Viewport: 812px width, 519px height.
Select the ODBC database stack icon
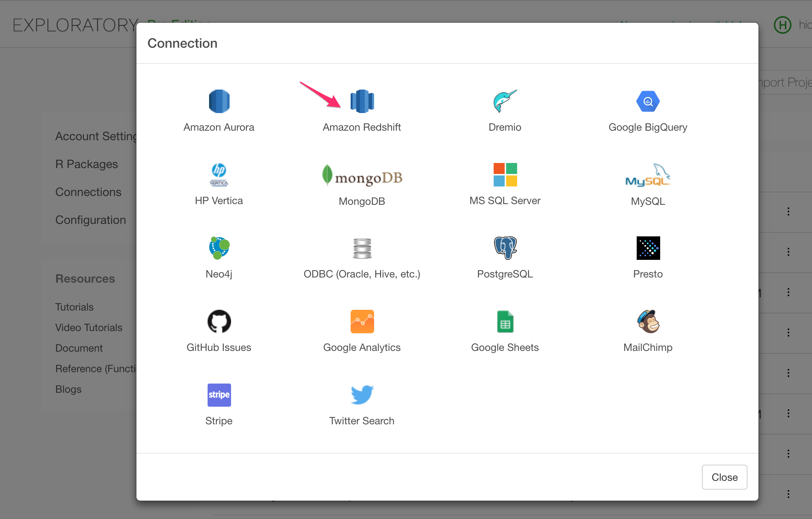pos(362,248)
